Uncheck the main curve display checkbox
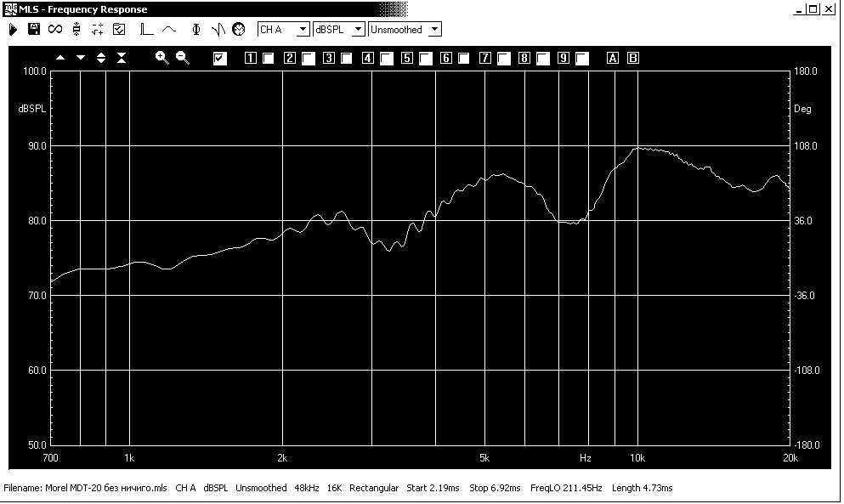This screenshot has height=504, width=844. 219,58
